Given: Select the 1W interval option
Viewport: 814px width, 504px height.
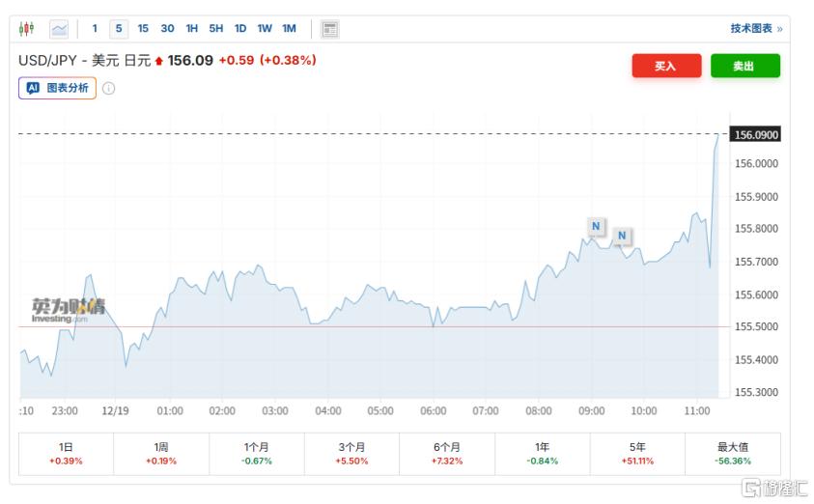Looking at the screenshot, I should 265,29.
